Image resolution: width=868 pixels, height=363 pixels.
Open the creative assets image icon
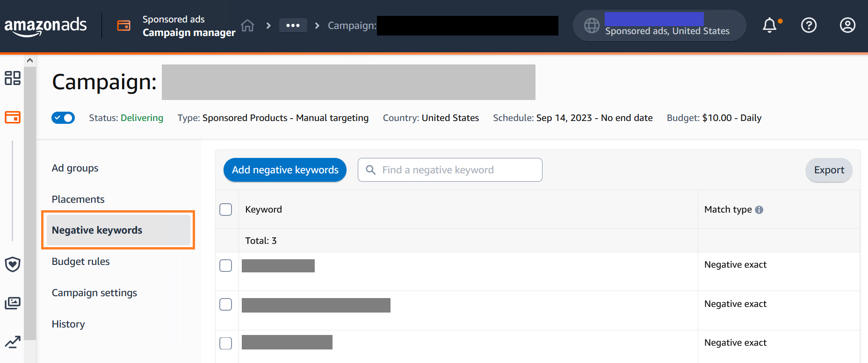point(13,303)
